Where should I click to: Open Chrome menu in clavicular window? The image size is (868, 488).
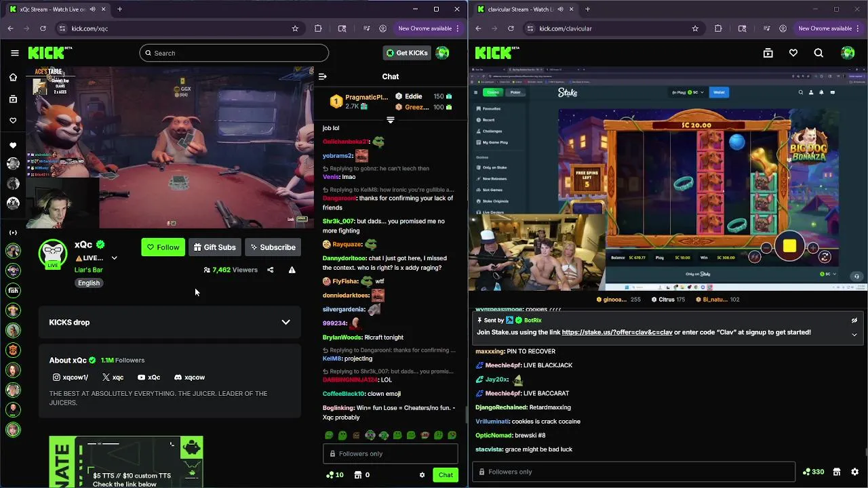(859, 28)
